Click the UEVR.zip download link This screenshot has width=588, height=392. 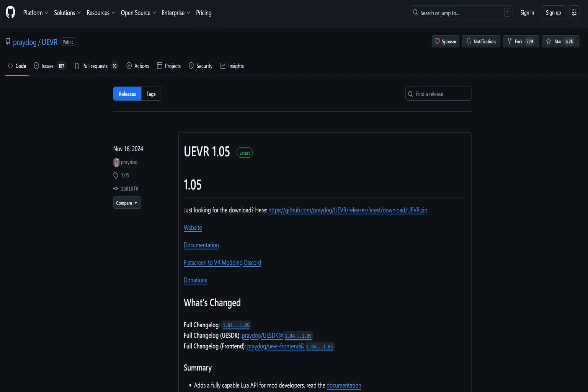(x=348, y=210)
